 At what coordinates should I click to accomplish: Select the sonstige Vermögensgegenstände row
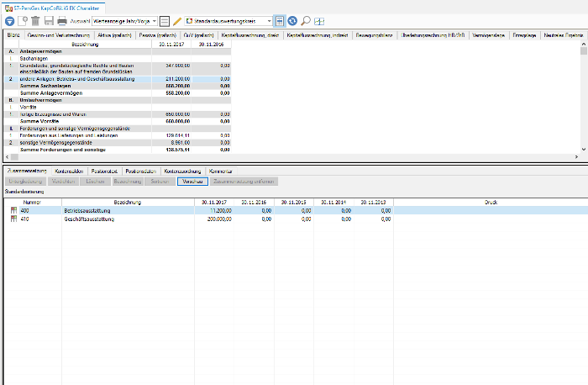pos(118,143)
